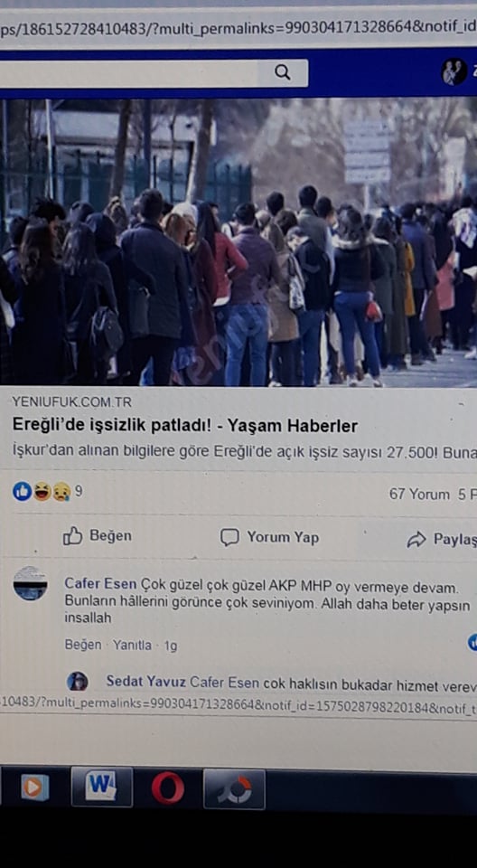Click Yorum Yap to comment
Image resolution: width=477 pixels, height=868 pixels.
click(x=269, y=537)
